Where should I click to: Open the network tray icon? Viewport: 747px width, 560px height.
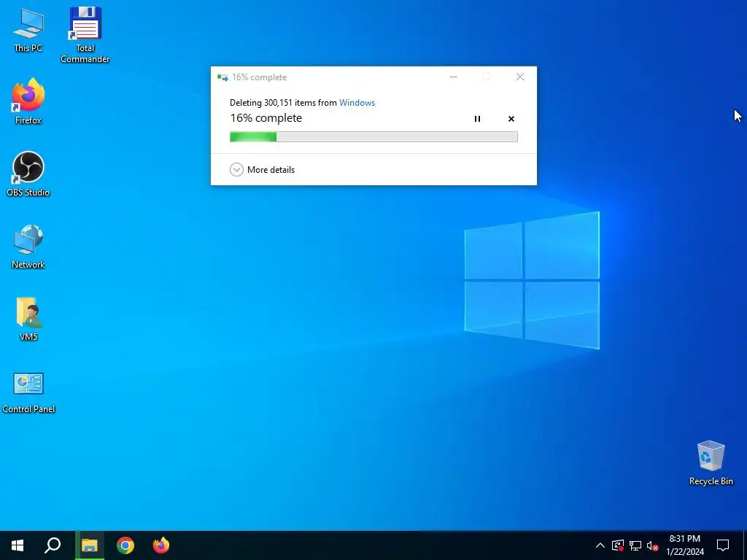click(635, 545)
